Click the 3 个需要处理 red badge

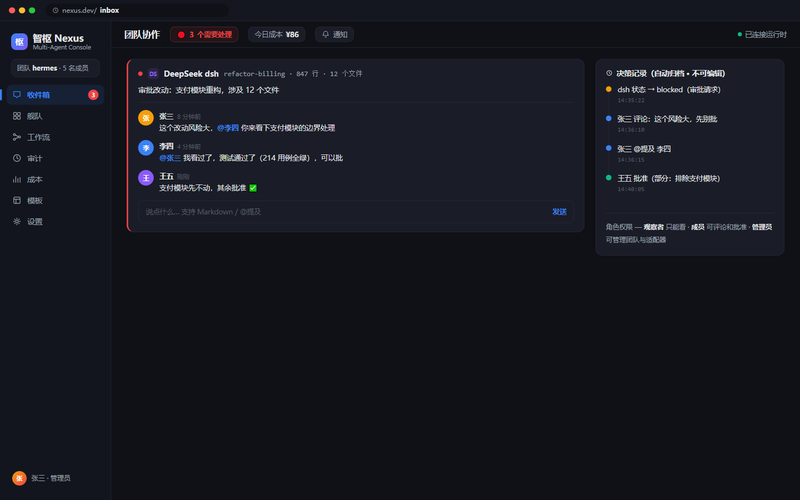[204, 34]
